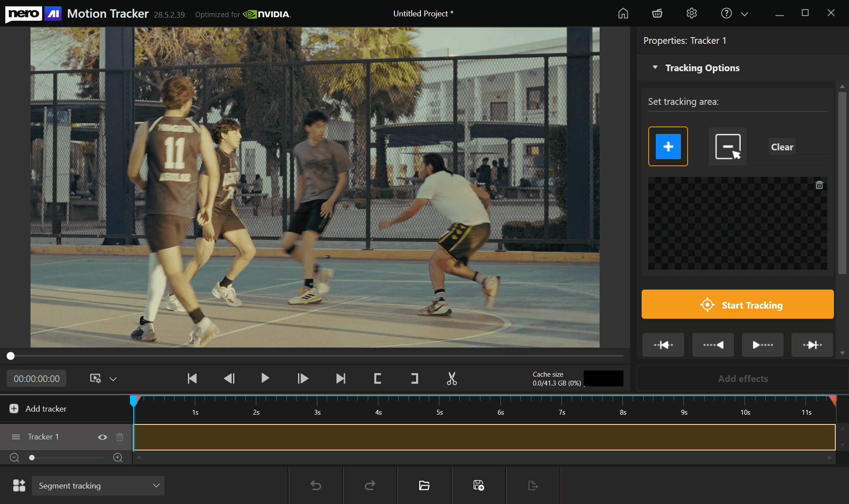Click the scissors cut icon
The image size is (849, 504).
[451, 378]
